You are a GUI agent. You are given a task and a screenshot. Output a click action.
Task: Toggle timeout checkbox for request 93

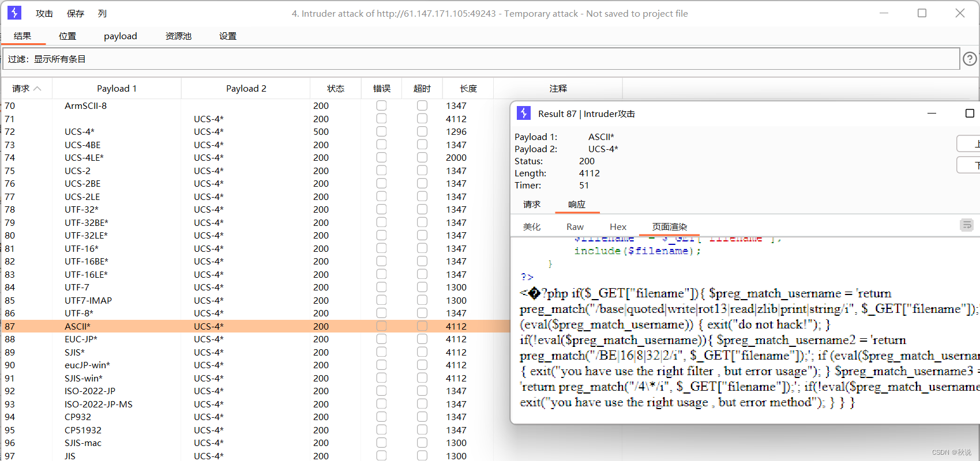pyautogui.click(x=422, y=404)
